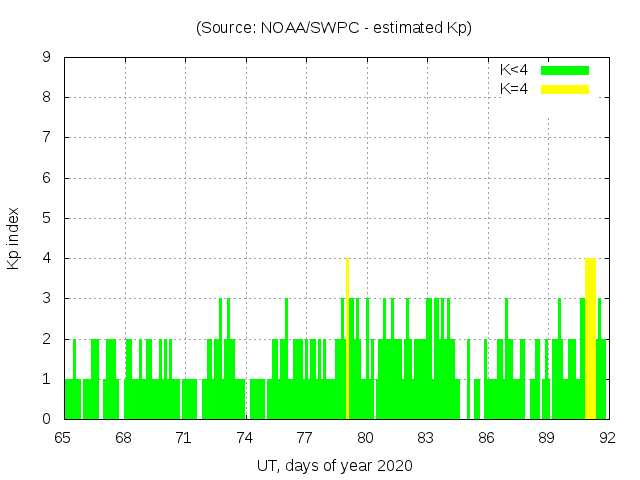Click the y-axis tick label 0

[x=46, y=419]
